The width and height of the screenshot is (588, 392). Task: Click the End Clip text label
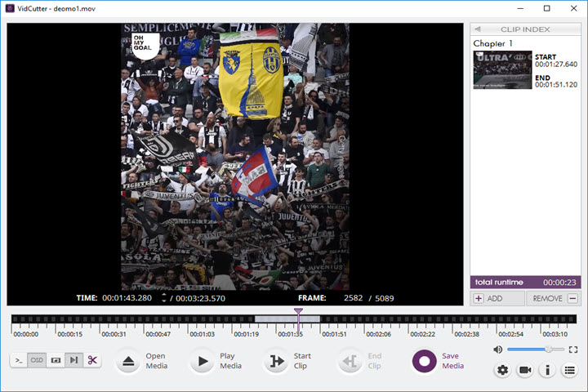[375, 361]
